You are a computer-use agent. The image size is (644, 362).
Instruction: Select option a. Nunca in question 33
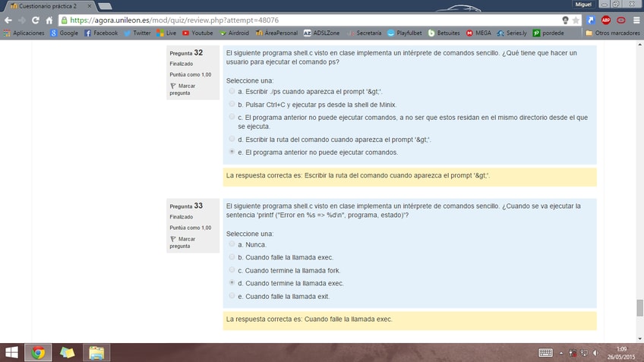point(232,244)
